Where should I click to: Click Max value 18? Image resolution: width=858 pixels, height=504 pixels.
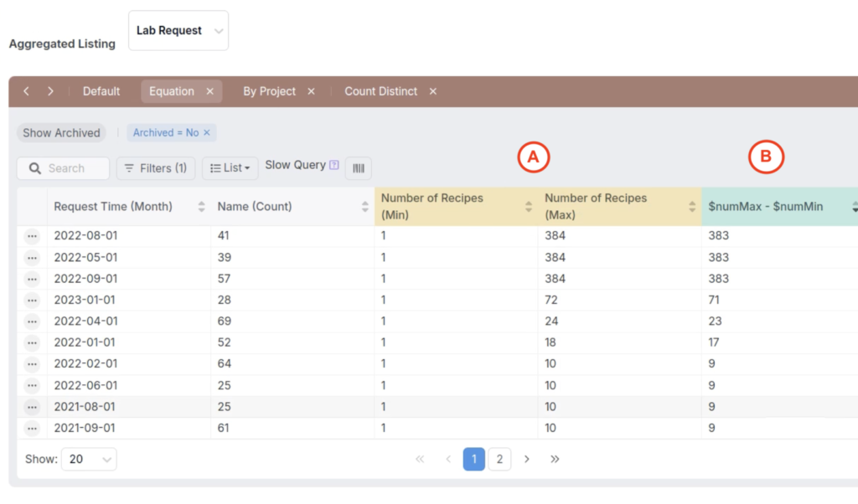pyautogui.click(x=550, y=342)
